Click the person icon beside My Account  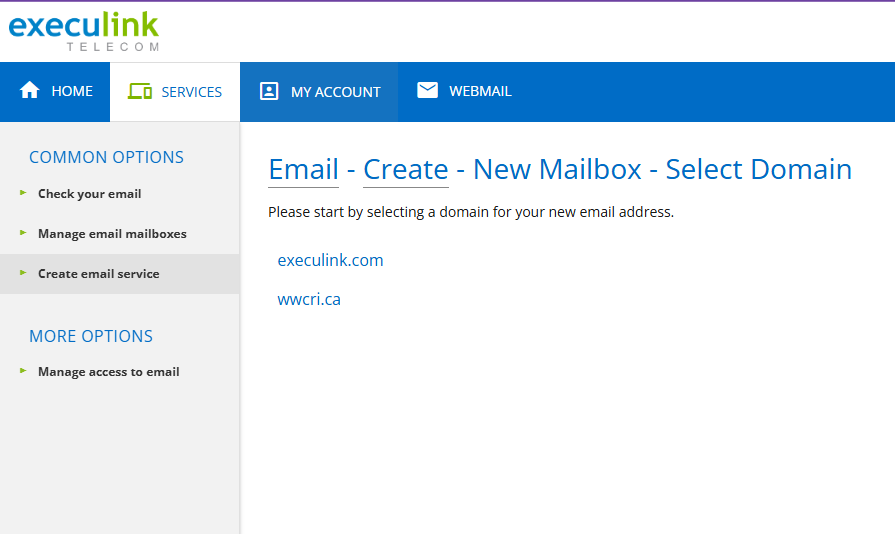tap(269, 91)
